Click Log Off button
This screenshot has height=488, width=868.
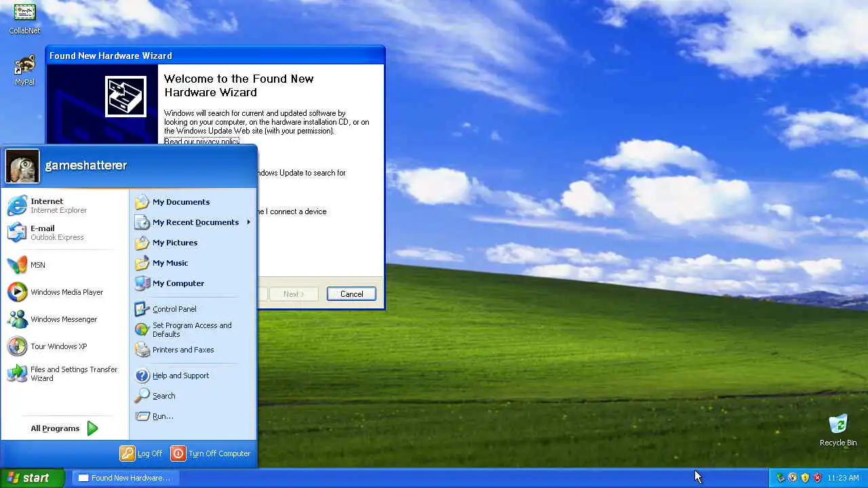141,453
